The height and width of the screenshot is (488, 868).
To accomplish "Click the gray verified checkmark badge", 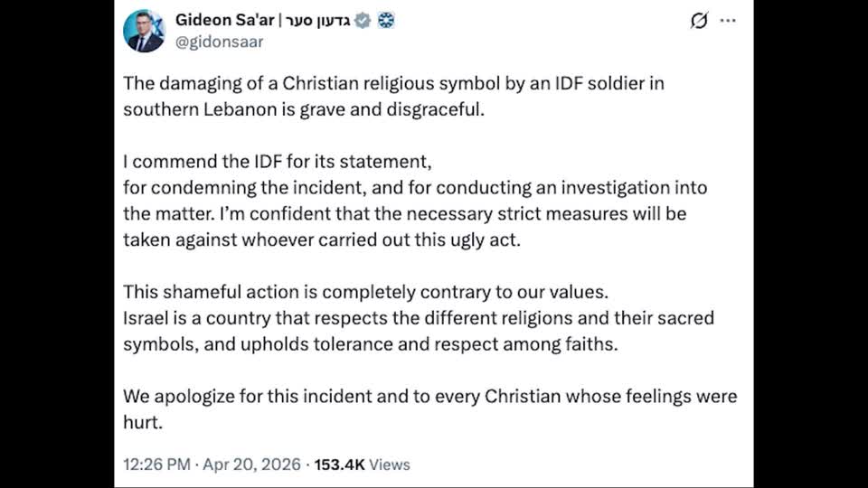I will click(363, 20).
